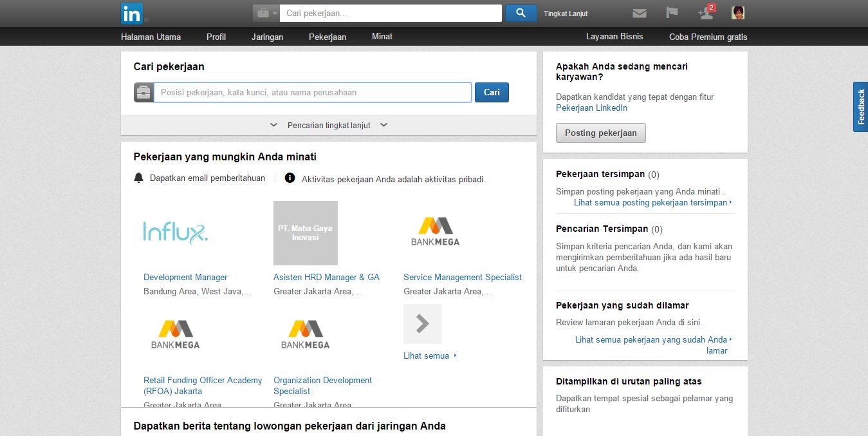Open Asisten HRD Manager & GA job

point(326,277)
